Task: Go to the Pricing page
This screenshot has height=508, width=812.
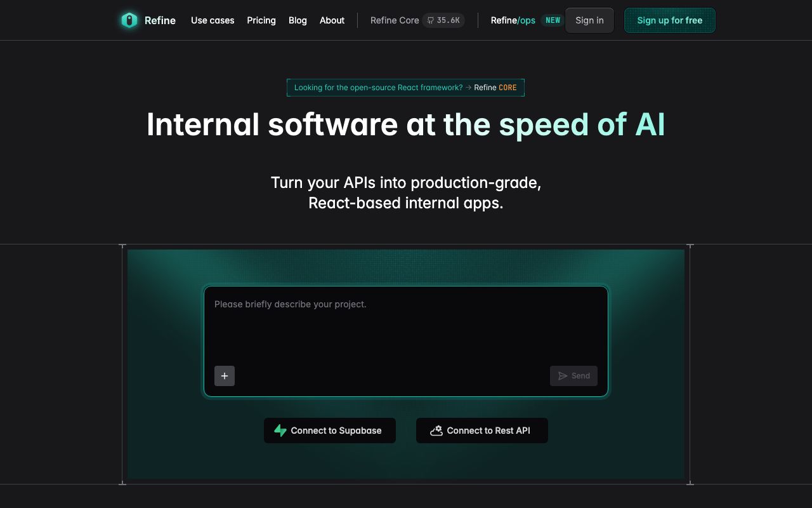Action: pos(261,20)
